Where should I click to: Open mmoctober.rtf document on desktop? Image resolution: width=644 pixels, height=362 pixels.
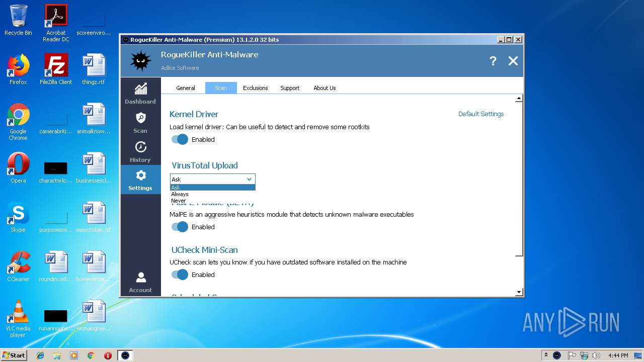[94, 217]
